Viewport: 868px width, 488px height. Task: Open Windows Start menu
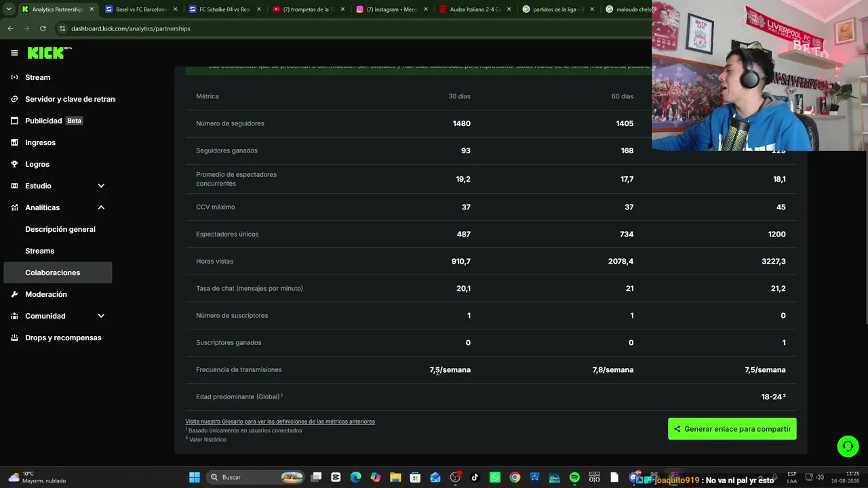click(x=195, y=477)
